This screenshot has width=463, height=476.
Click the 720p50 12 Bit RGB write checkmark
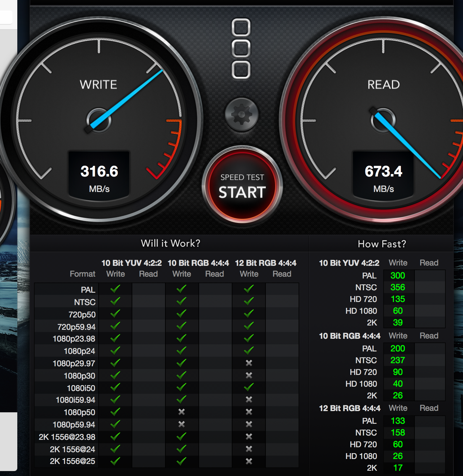click(249, 314)
